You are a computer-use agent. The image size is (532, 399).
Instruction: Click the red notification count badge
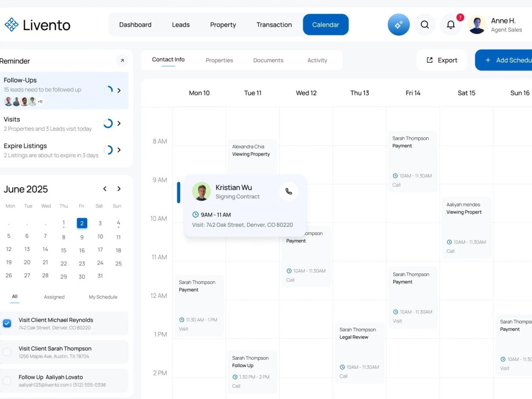[460, 18]
